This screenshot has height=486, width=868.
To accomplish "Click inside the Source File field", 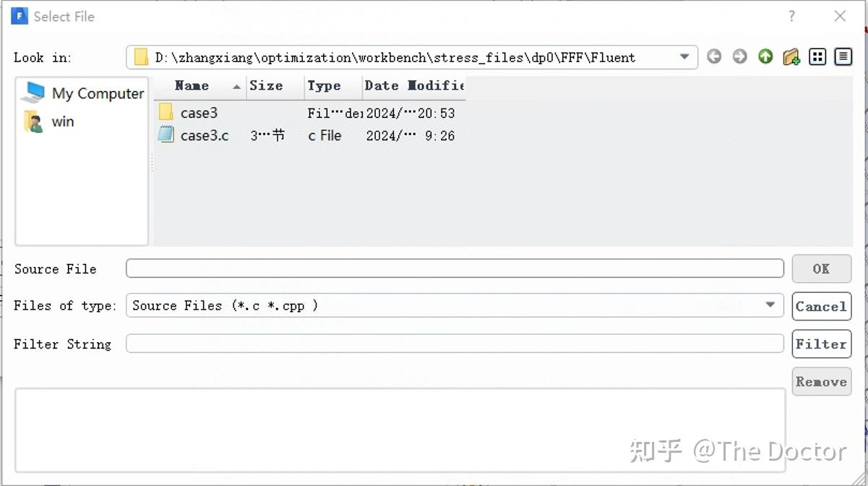I will point(454,268).
